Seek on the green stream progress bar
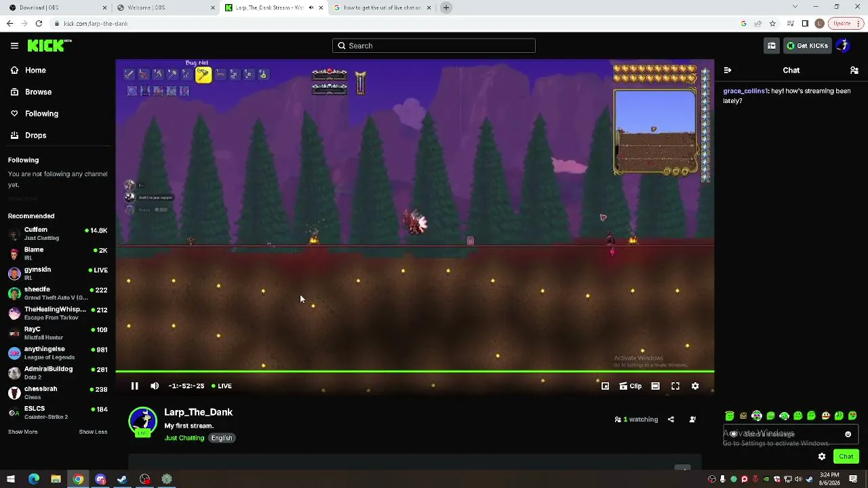This screenshot has width=868, height=488. pos(414,371)
